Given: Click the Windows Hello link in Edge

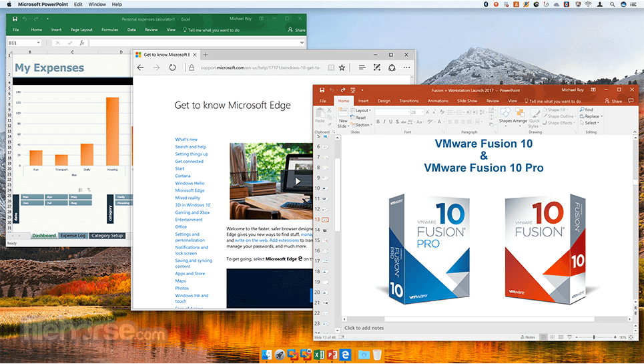Looking at the screenshot, I should pyautogui.click(x=190, y=183).
